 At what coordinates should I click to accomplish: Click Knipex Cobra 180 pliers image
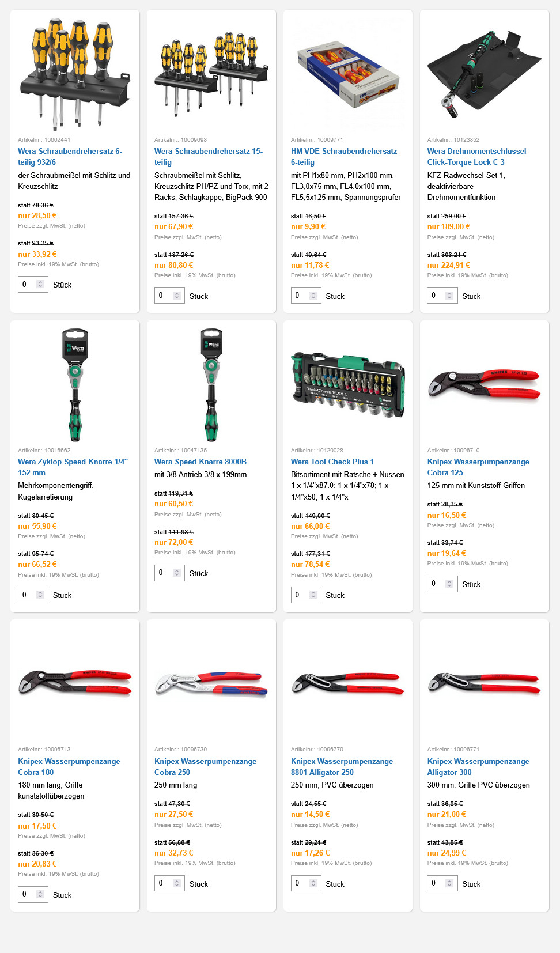(75, 682)
